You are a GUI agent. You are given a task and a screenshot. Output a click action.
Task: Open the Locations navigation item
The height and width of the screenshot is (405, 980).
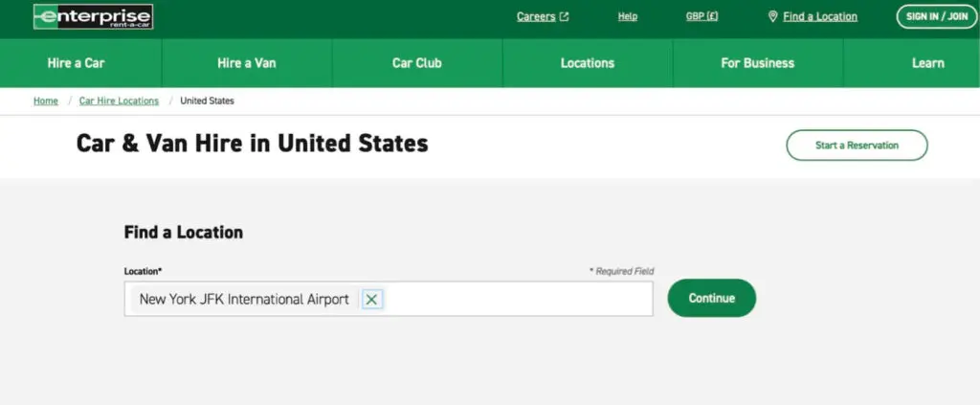(588, 63)
